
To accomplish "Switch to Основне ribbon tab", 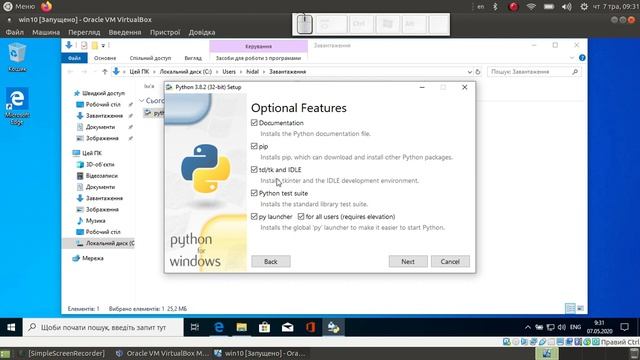I will tap(105, 58).
